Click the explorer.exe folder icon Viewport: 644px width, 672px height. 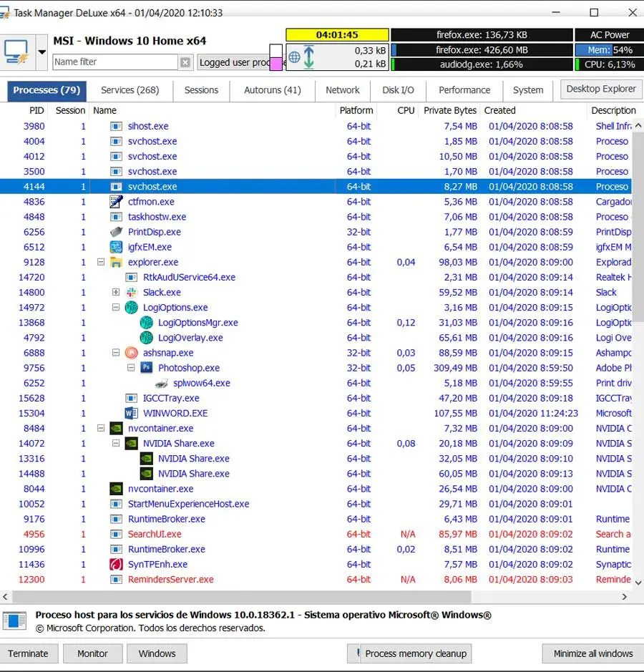pos(116,262)
